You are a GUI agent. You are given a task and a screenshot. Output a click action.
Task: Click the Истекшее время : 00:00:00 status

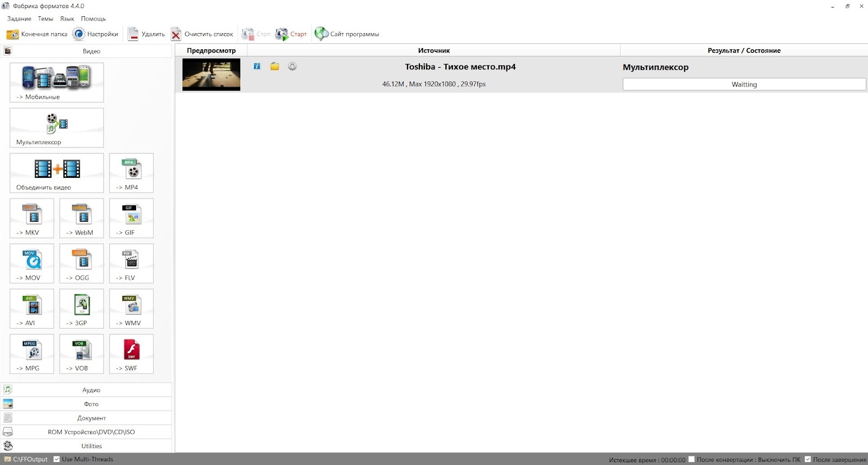(647, 460)
